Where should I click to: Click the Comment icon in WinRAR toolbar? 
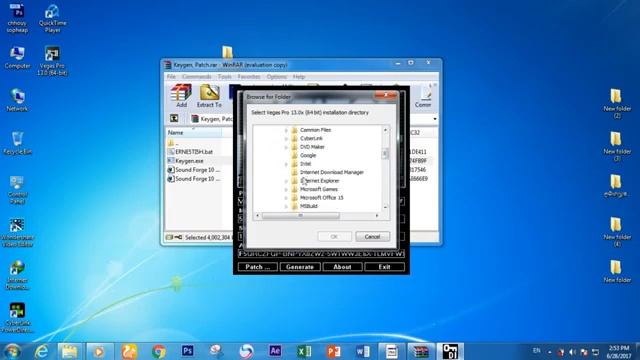(423, 96)
